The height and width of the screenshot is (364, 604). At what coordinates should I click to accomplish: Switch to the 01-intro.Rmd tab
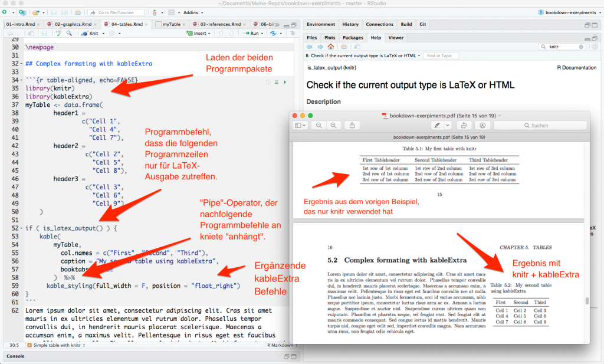(x=21, y=24)
